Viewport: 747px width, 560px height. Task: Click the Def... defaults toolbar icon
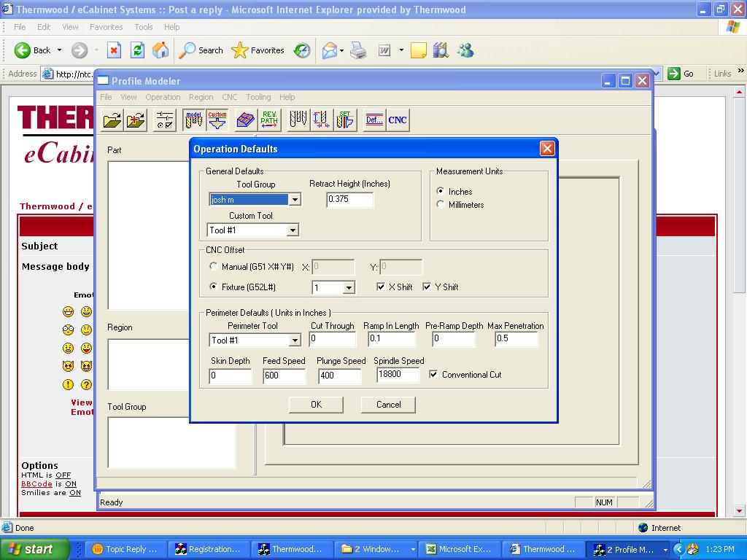(x=374, y=120)
